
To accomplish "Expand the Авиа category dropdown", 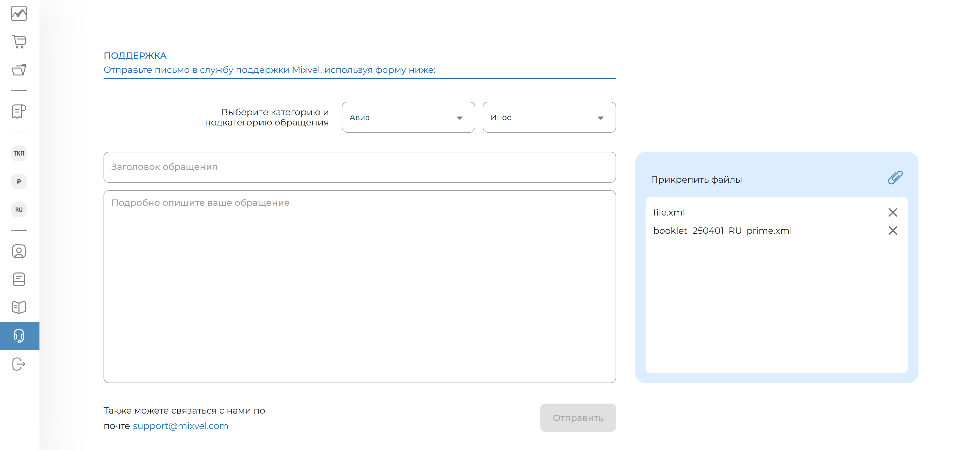I will (408, 117).
